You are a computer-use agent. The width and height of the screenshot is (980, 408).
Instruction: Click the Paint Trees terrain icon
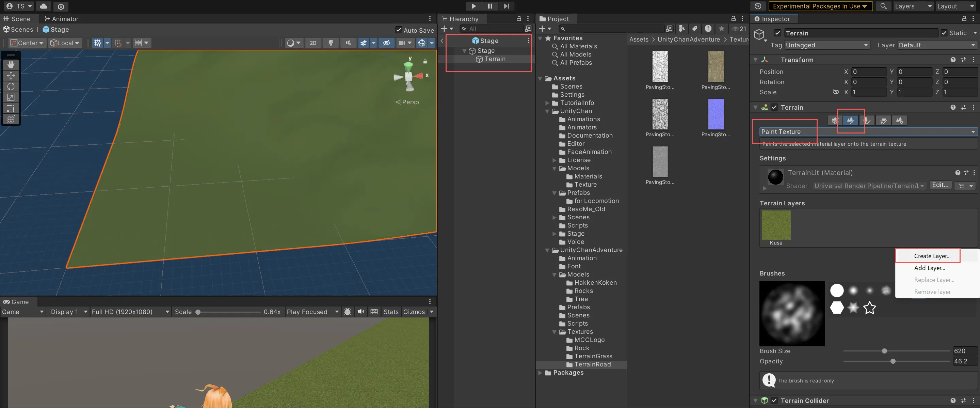pos(867,121)
